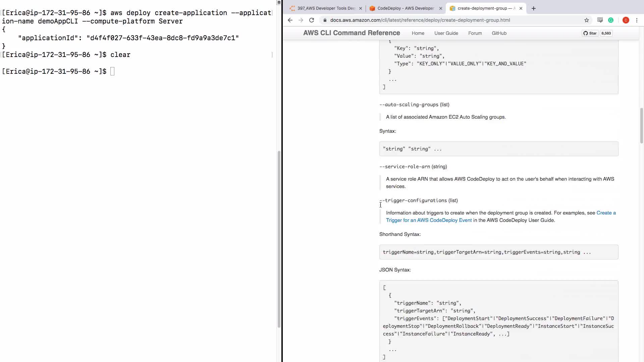Image resolution: width=644 pixels, height=362 pixels.
Task: Open the User Guide nav link
Action: (x=446, y=33)
